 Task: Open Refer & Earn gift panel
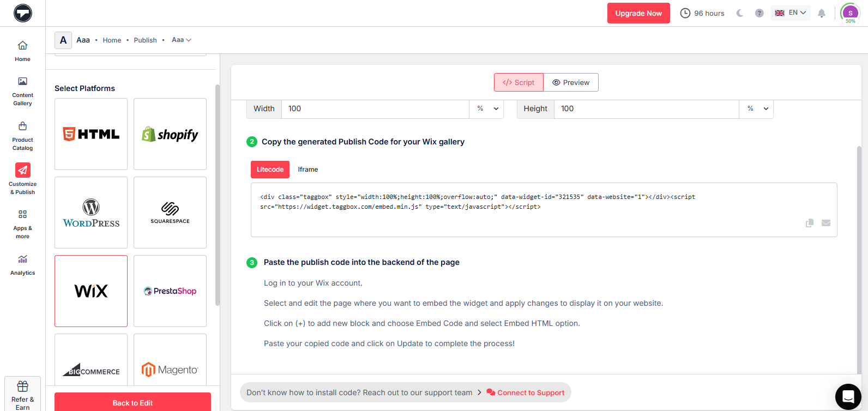click(x=22, y=395)
